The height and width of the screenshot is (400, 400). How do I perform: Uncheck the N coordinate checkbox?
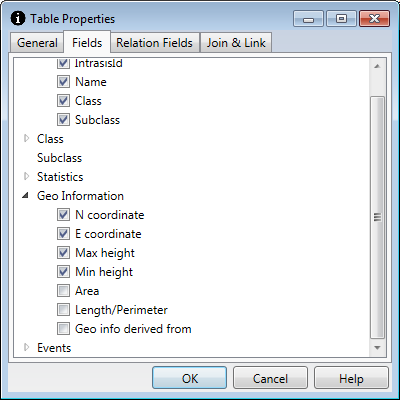point(63,215)
